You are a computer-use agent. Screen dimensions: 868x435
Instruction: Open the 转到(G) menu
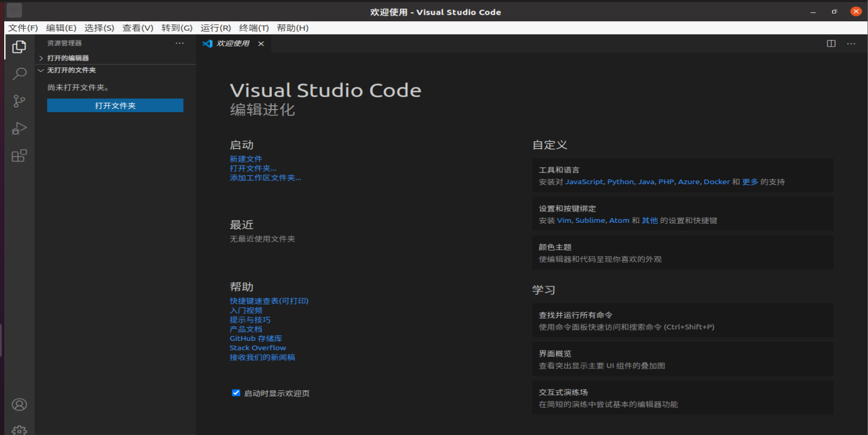coord(177,28)
